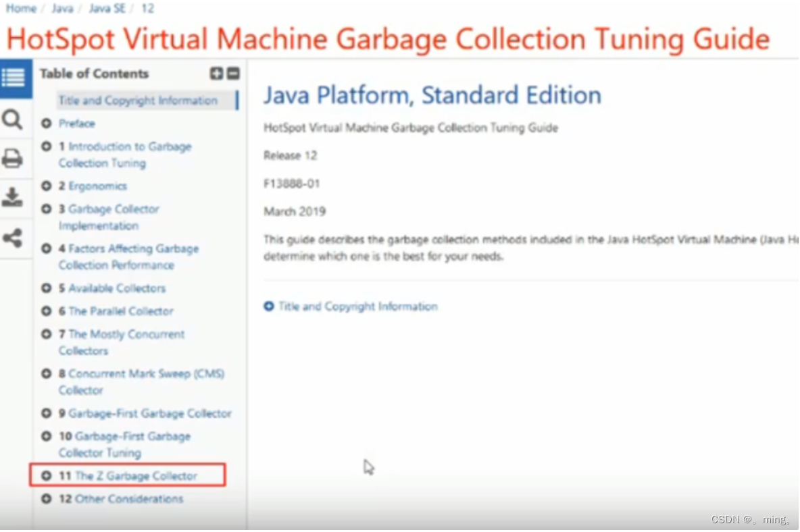
Task: Expand chapter 6 The Parallel Collector
Action: [47, 311]
